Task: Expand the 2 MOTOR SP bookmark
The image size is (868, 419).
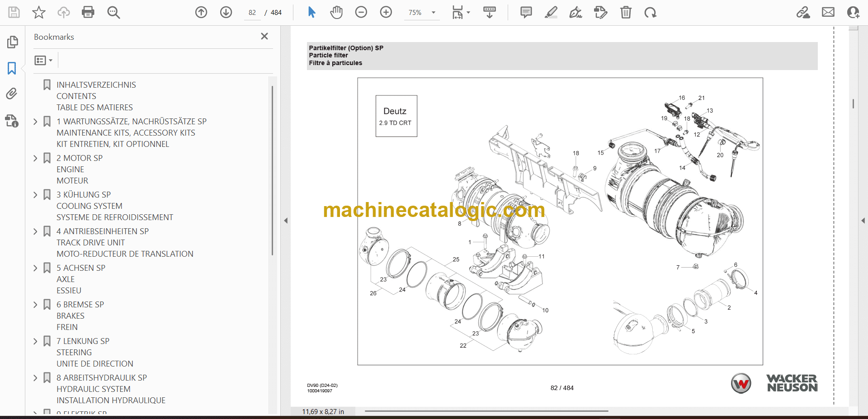Action: pyautogui.click(x=35, y=158)
